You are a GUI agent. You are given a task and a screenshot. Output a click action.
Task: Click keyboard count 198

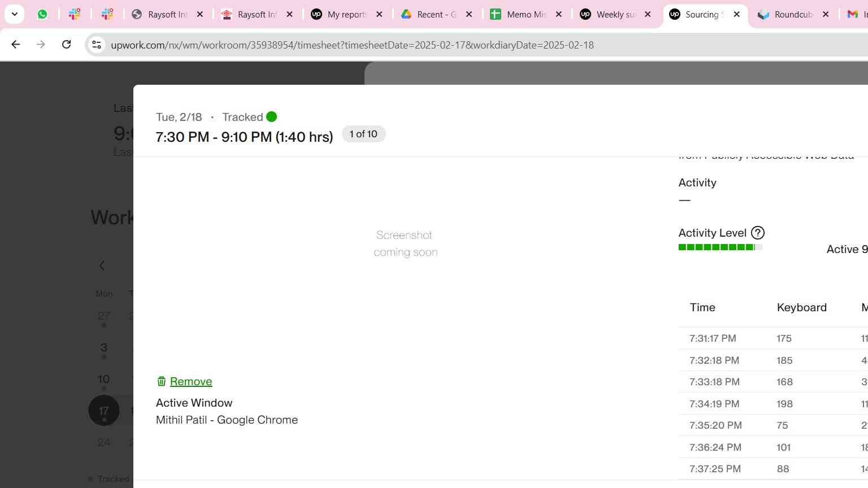pyautogui.click(x=784, y=404)
